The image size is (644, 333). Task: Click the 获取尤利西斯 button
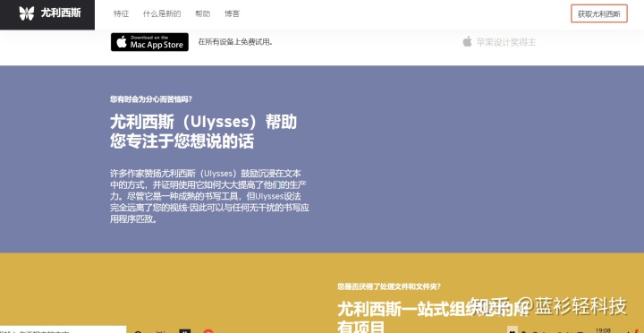[598, 13]
